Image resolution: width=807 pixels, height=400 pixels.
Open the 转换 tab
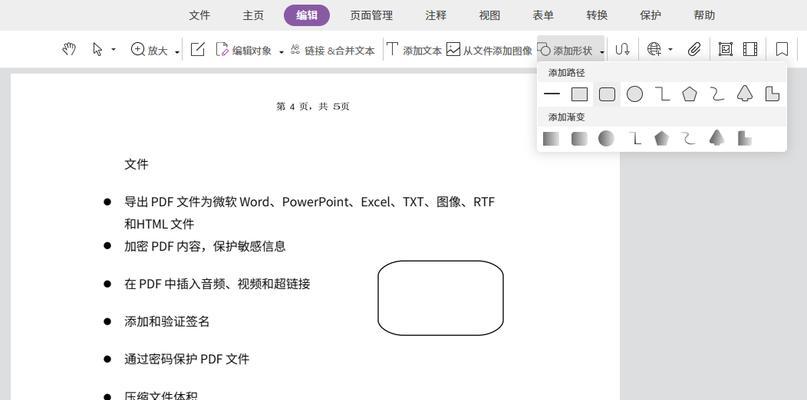[x=597, y=15]
